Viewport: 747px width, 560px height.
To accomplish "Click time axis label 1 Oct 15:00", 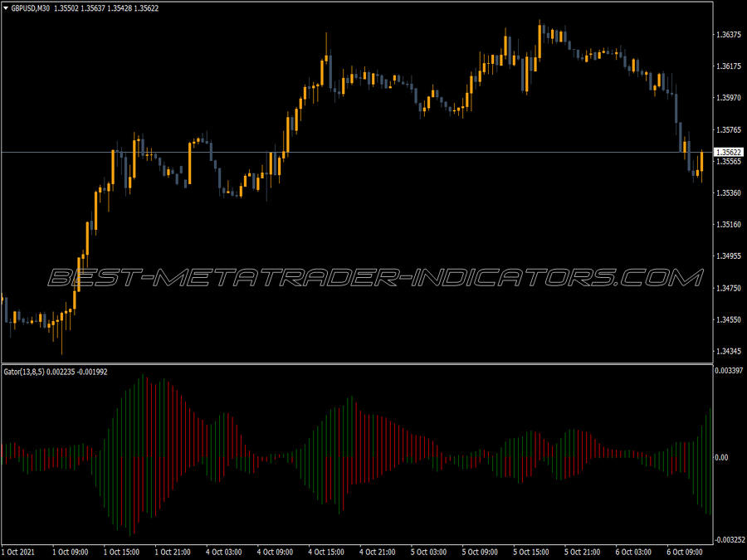I will tap(121, 553).
